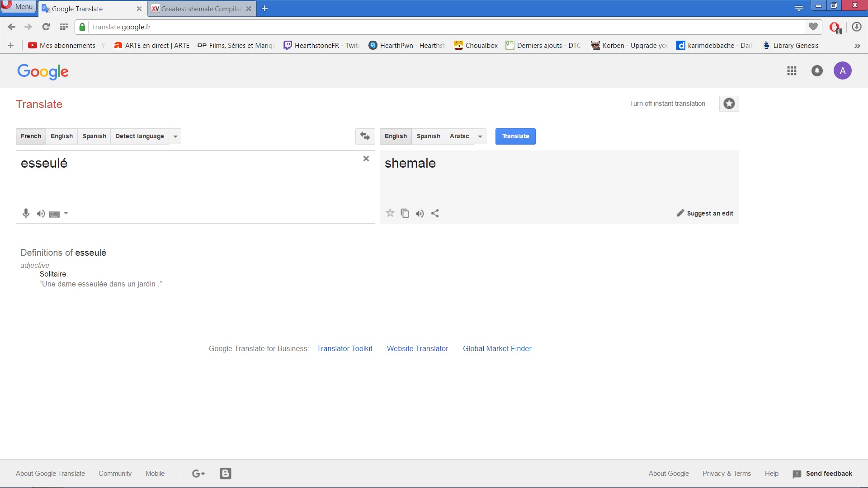The width and height of the screenshot is (868, 488).
Task: Share the translation via the share icon
Action: pos(435,213)
